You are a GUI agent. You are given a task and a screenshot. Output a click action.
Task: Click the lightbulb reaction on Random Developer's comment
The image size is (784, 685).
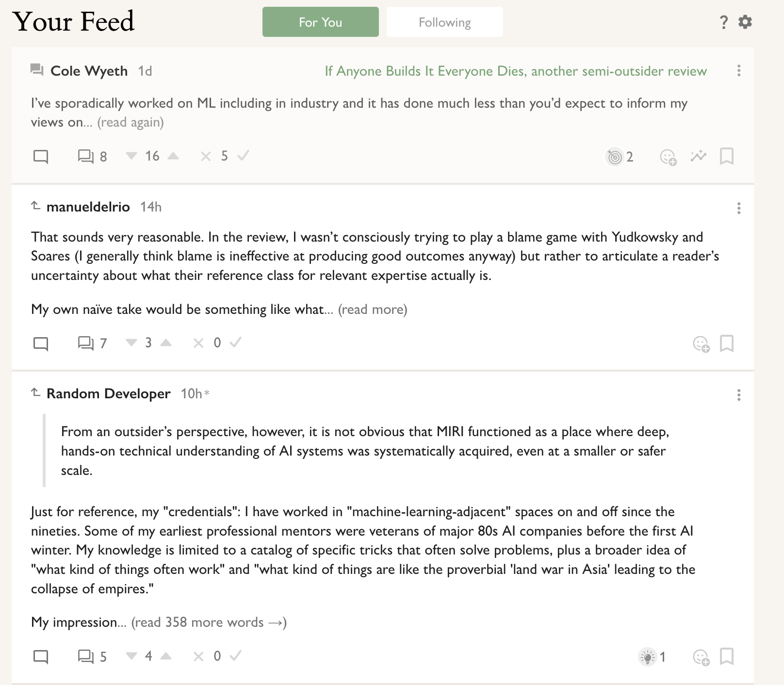pyautogui.click(x=648, y=657)
